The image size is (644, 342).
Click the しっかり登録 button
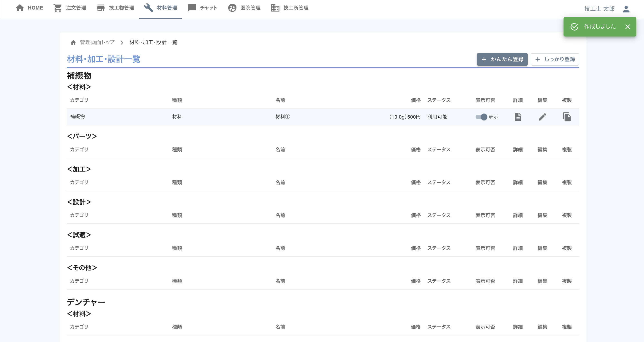click(x=555, y=59)
